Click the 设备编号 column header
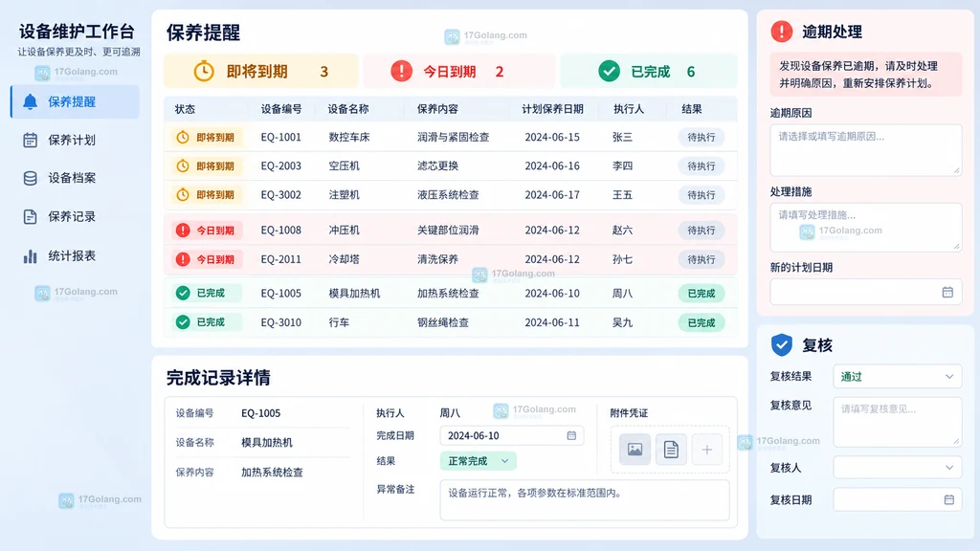Screen dimensions: 980x551 pyautogui.click(x=281, y=109)
